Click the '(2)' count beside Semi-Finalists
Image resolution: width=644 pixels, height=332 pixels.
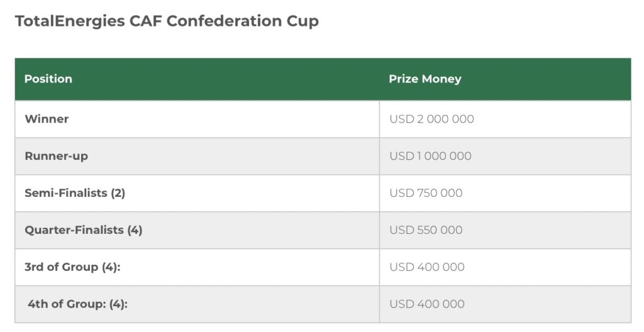(118, 193)
